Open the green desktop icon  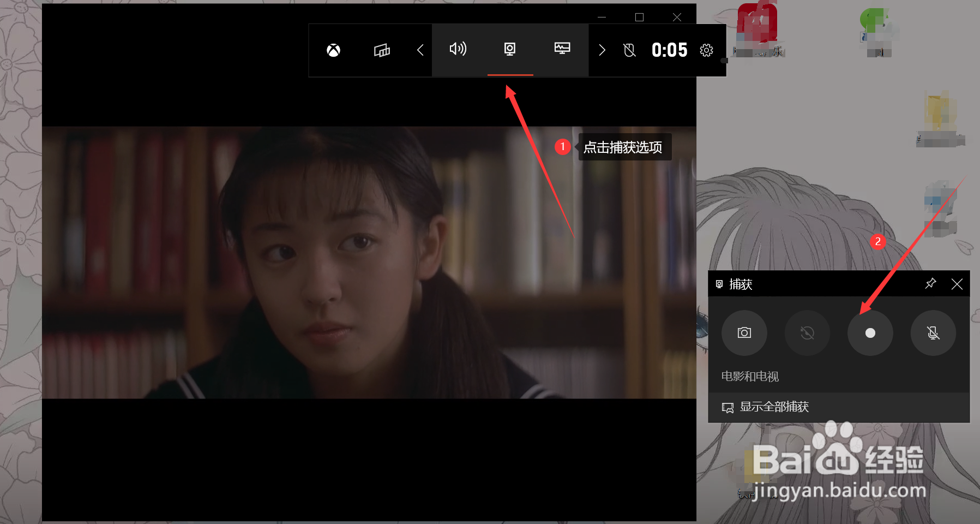877,32
